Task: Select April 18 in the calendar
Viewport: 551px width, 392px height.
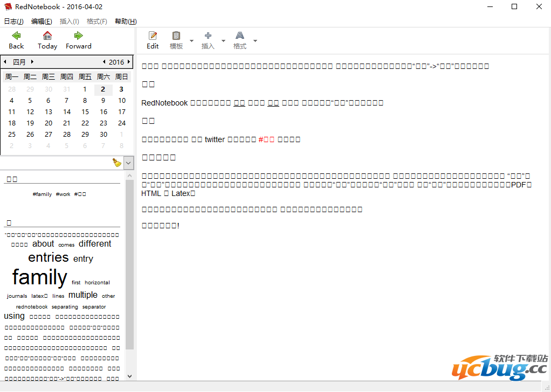Action: pyautogui.click(x=12, y=123)
